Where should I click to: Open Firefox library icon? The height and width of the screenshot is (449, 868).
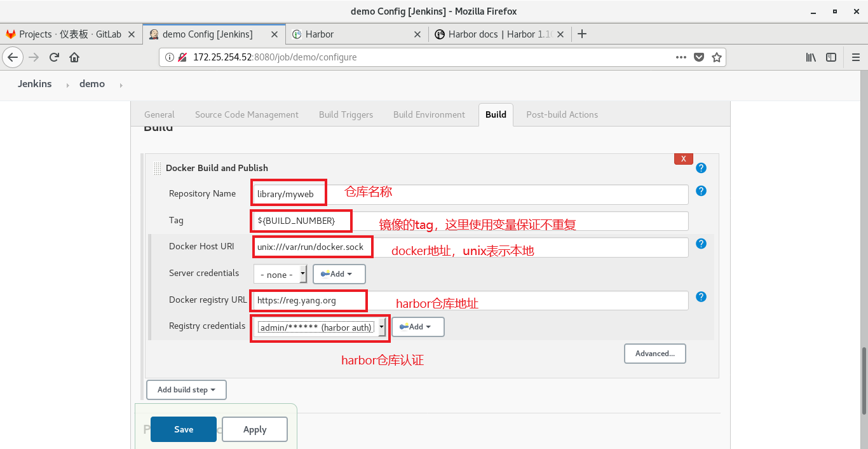[811, 57]
